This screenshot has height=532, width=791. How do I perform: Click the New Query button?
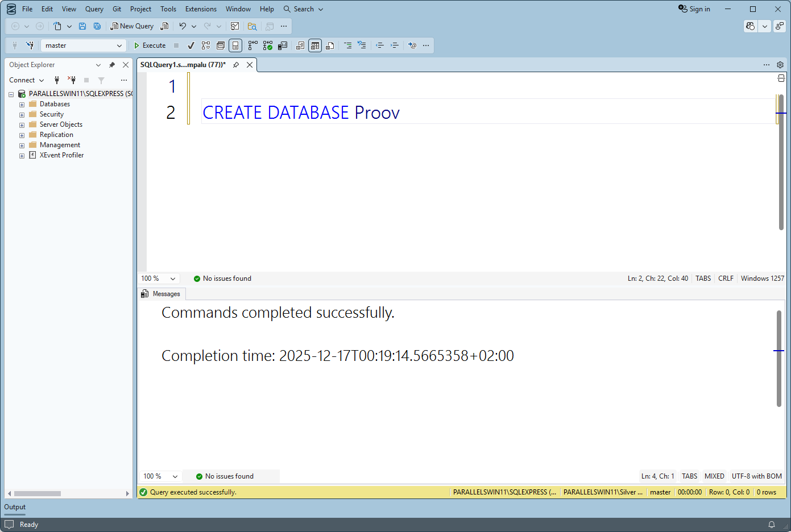pyautogui.click(x=132, y=26)
